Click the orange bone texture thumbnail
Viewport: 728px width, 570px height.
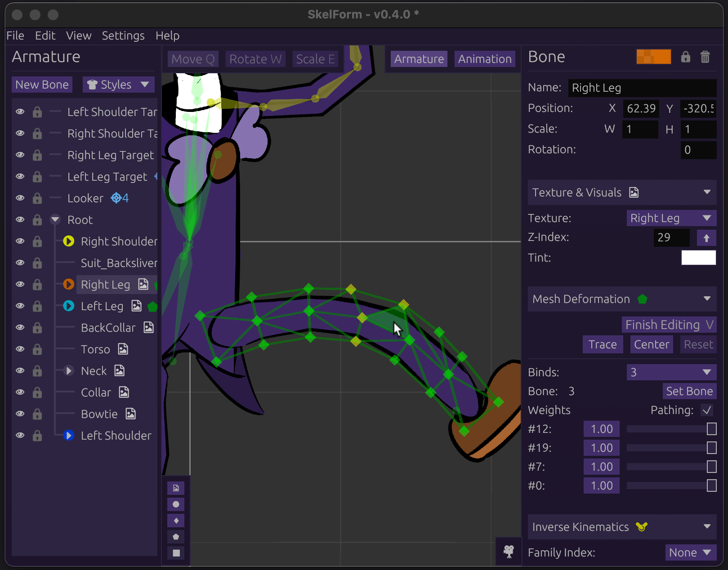(654, 57)
